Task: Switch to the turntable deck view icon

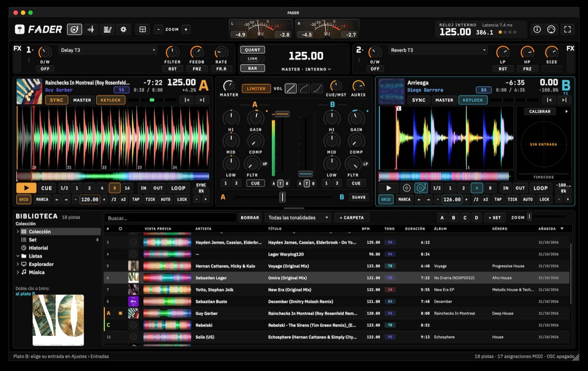Action: pos(74,29)
